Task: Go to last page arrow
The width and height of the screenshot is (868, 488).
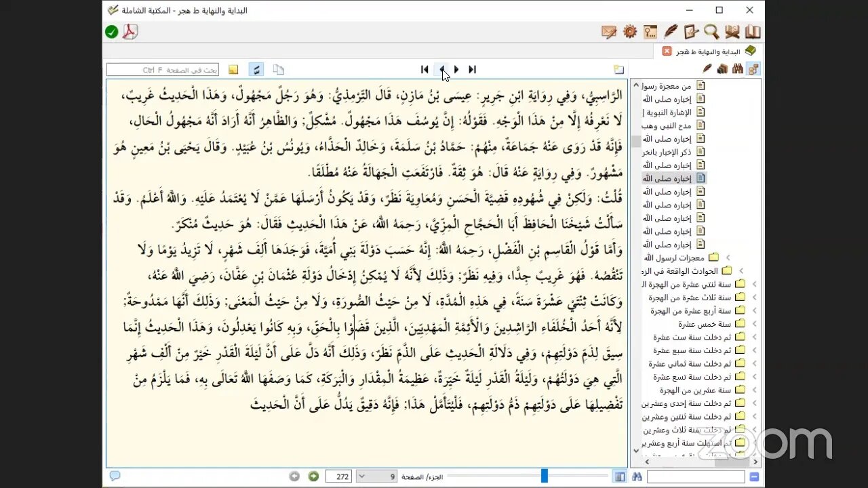Action: 473,69
